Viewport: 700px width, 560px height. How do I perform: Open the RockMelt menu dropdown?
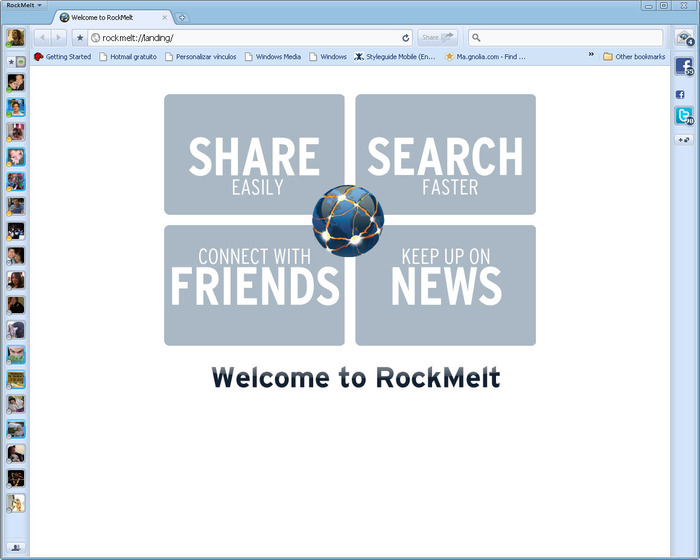tap(24, 5)
